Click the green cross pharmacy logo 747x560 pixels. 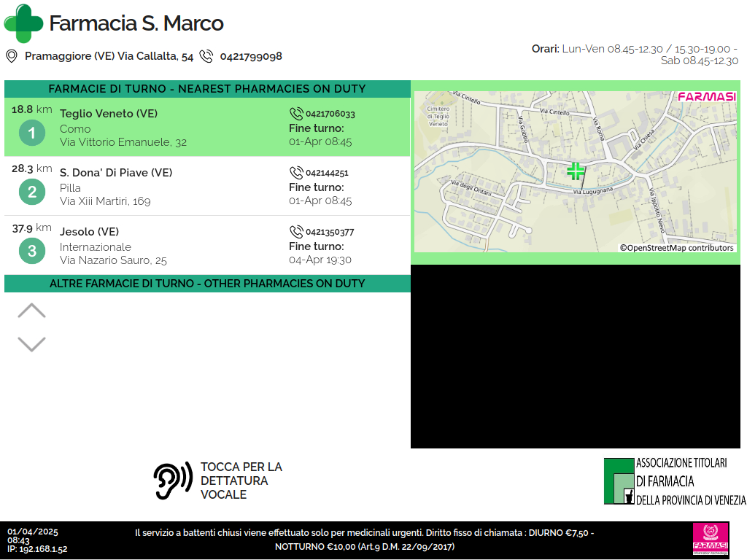[23, 23]
